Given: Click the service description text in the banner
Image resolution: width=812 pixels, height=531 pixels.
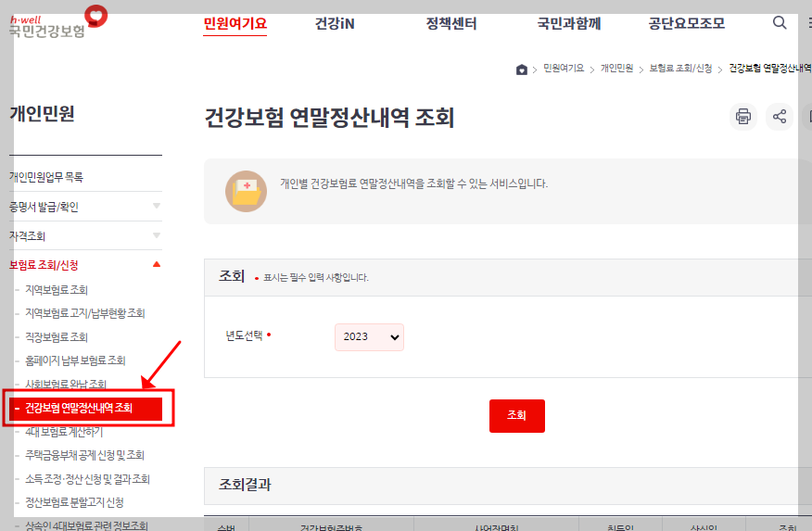Looking at the screenshot, I should (x=413, y=183).
